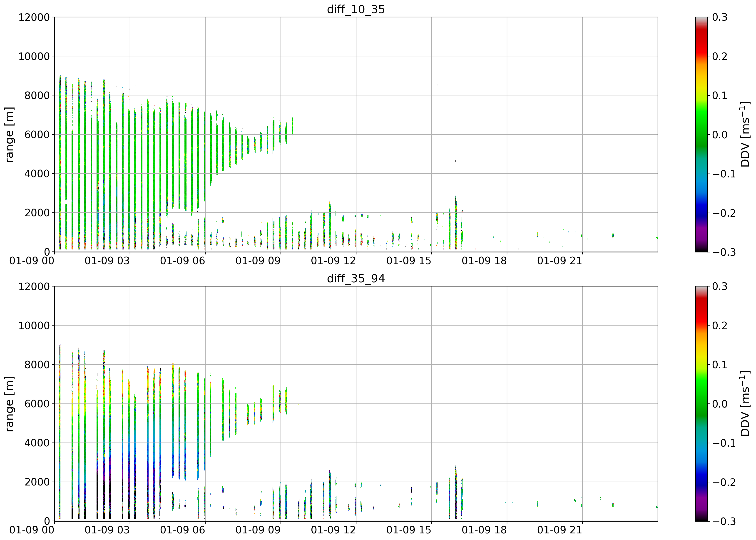Image resolution: width=756 pixels, height=540 pixels.
Task: Click the 4000 y-axis tick of diff_10_35
Action: click(37, 174)
